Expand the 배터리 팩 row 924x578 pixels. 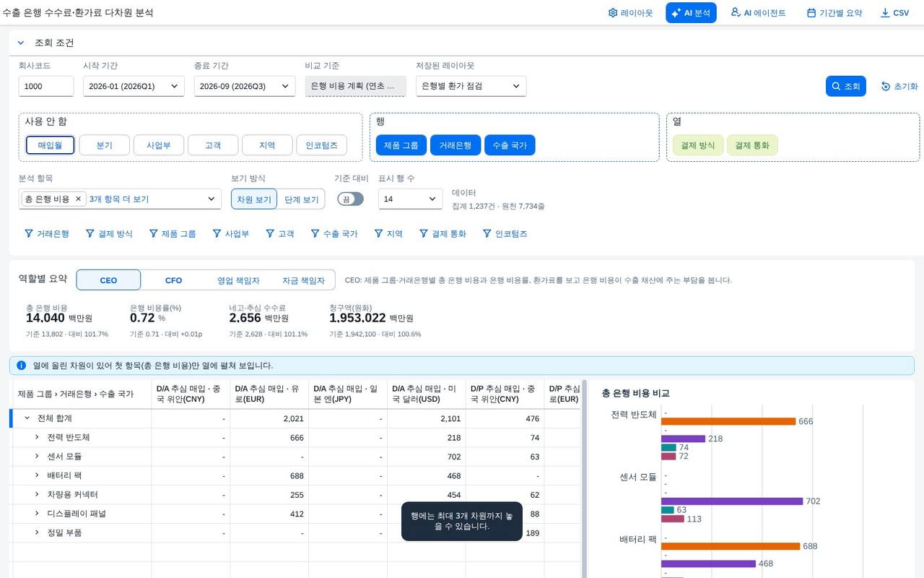37,475
